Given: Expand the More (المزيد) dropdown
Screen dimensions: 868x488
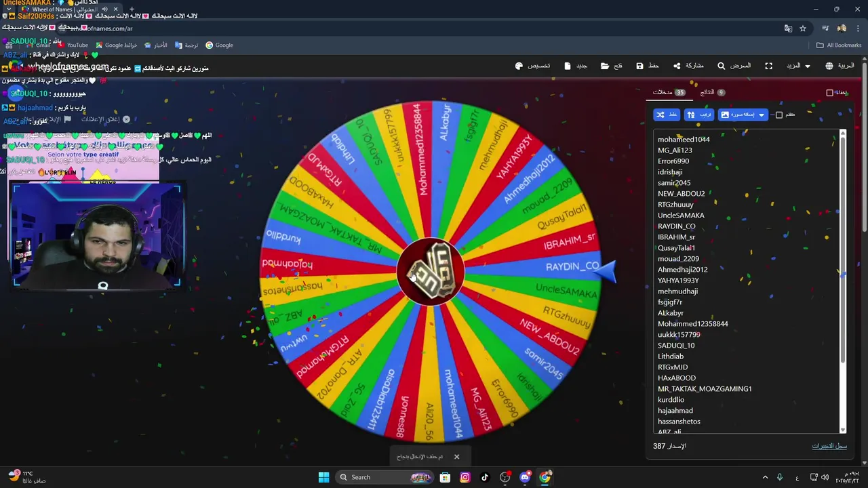Looking at the screenshot, I should (798, 66).
